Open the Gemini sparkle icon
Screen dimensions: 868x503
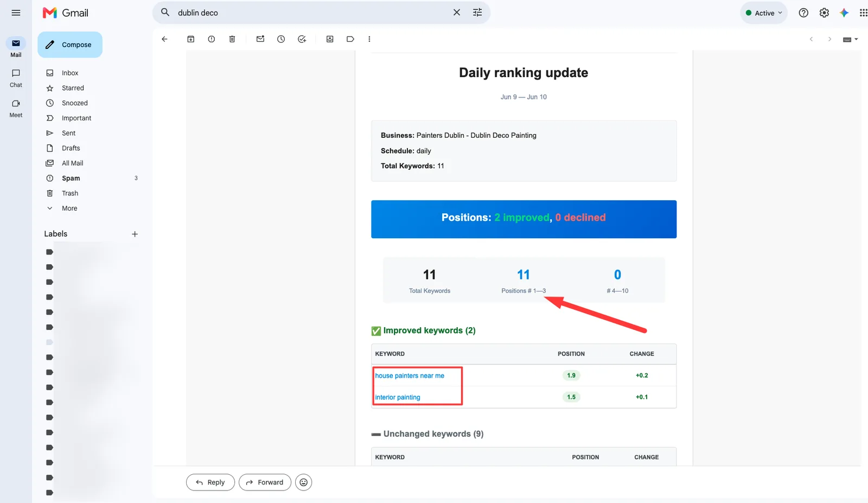(x=844, y=12)
